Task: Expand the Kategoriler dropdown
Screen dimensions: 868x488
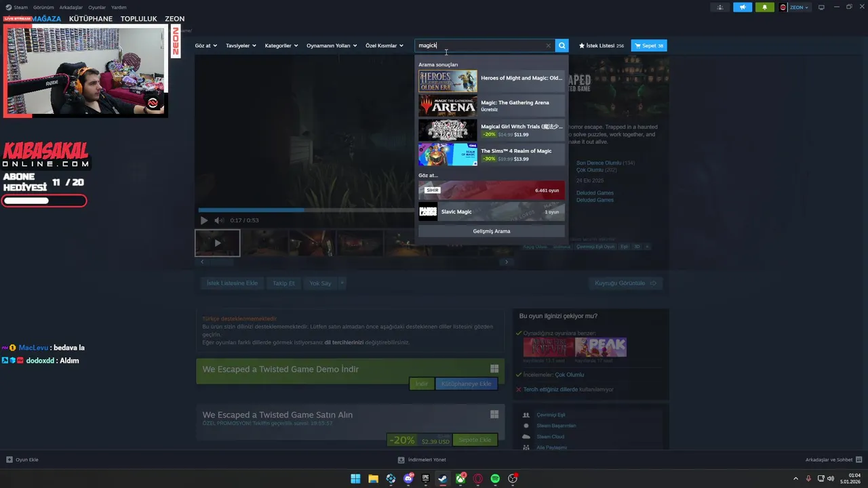Action: (x=281, y=45)
